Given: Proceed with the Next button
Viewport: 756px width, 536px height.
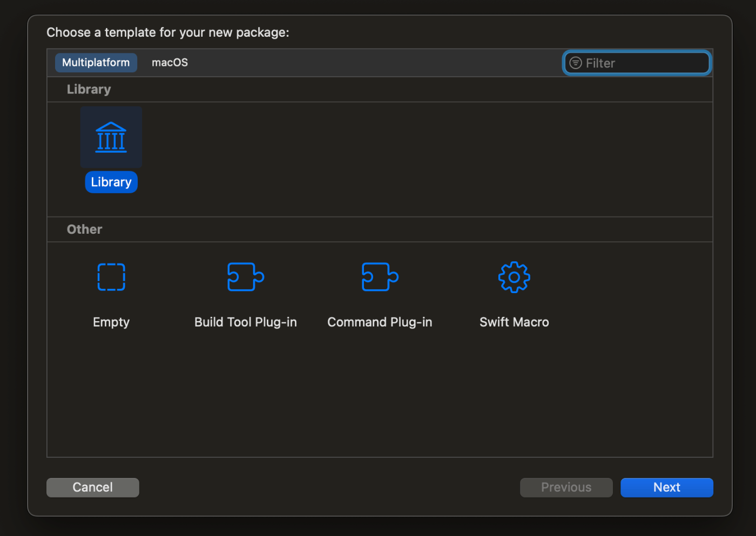Looking at the screenshot, I should coord(666,487).
